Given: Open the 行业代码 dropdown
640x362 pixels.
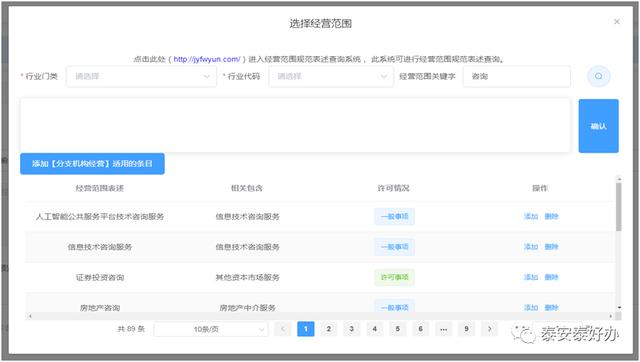Looking at the screenshot, I should (x=331, y=76).
